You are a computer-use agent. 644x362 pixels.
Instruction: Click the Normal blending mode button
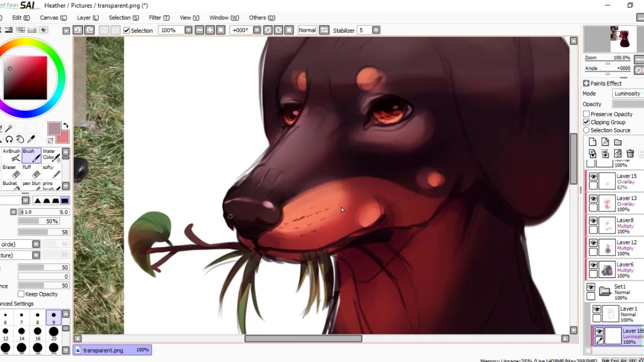[x=307, y=30]
